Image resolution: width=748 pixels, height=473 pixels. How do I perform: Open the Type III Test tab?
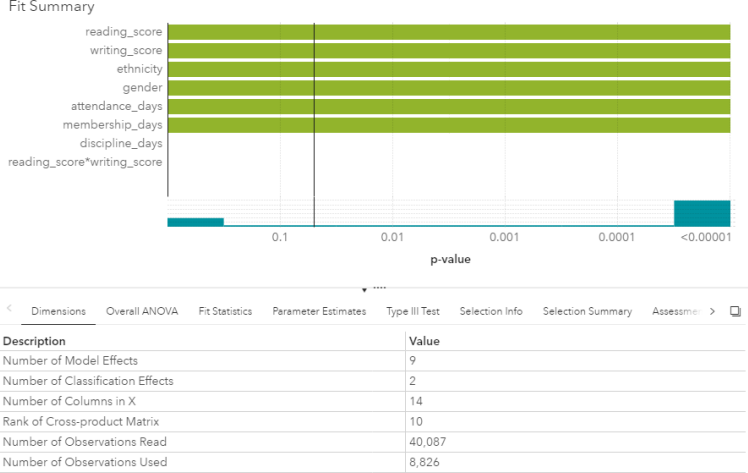(413, 311)
